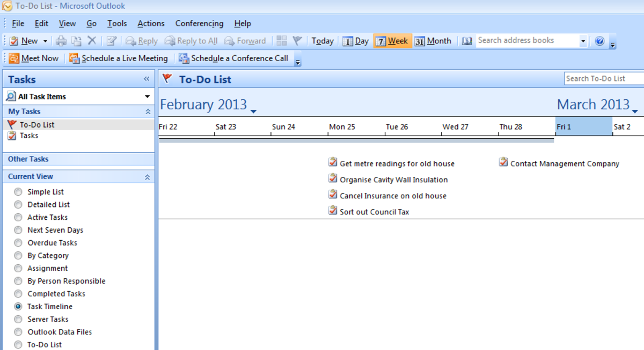
Task: Open the Conferencing menu
Action: (x=199, y=23)
